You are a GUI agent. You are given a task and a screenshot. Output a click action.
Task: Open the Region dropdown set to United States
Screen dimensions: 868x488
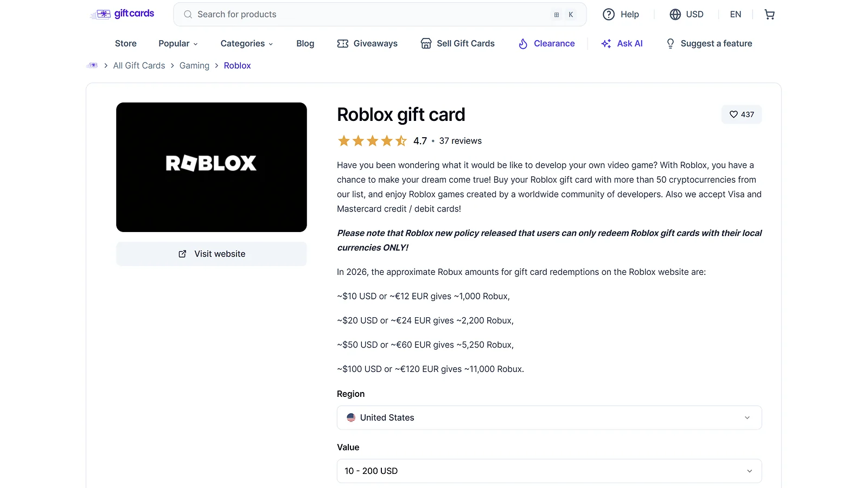[549, 418]
